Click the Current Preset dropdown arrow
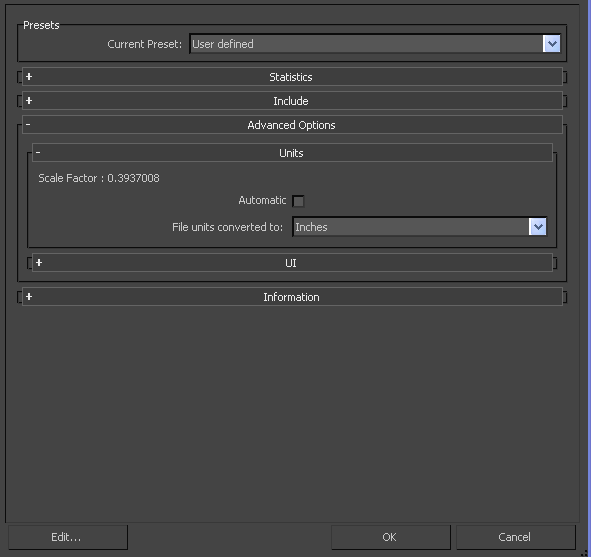 coord(551,44)
